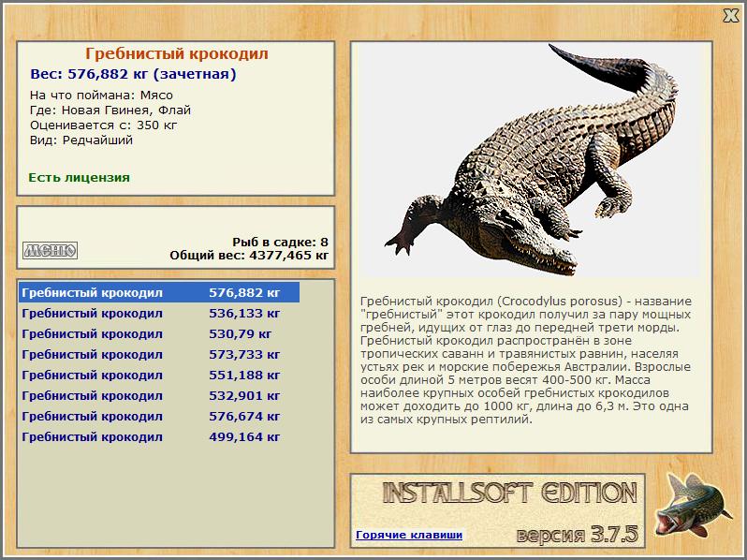Select the crocodile row weighing 532,901 кг
Screen dimensions: 747x560
pos(159,395)
